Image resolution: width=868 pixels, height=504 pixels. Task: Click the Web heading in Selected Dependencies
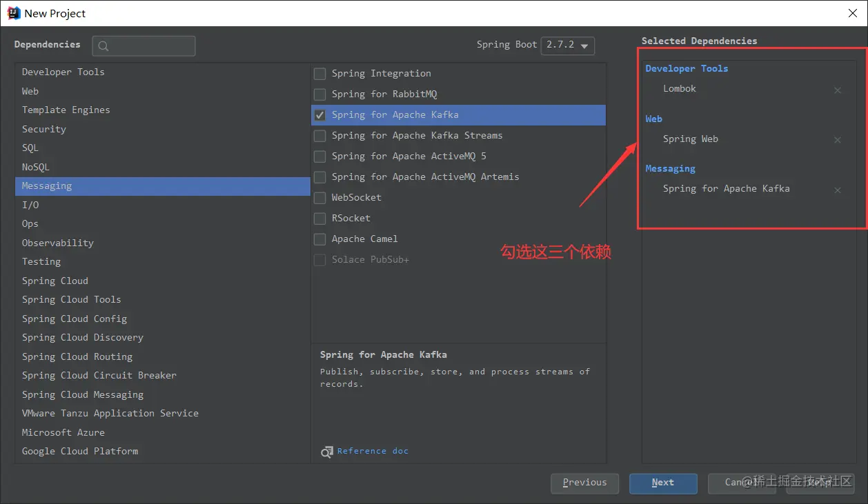653,119
